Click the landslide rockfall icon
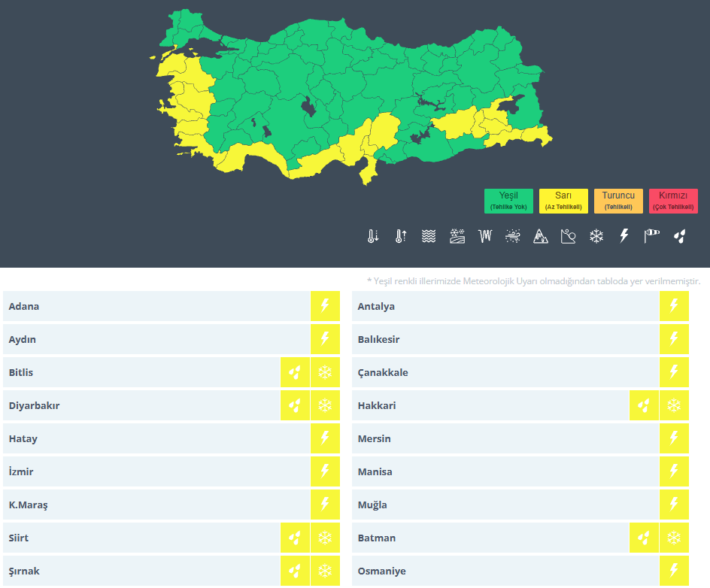The height and width of the screenshot is (588, 710). click(569, 236)
